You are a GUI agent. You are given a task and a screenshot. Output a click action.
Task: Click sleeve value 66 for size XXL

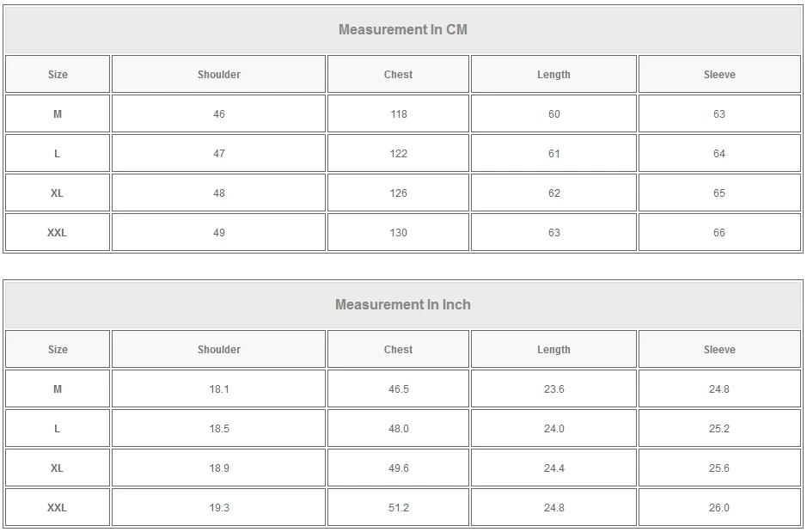click(x=719, y=233)
